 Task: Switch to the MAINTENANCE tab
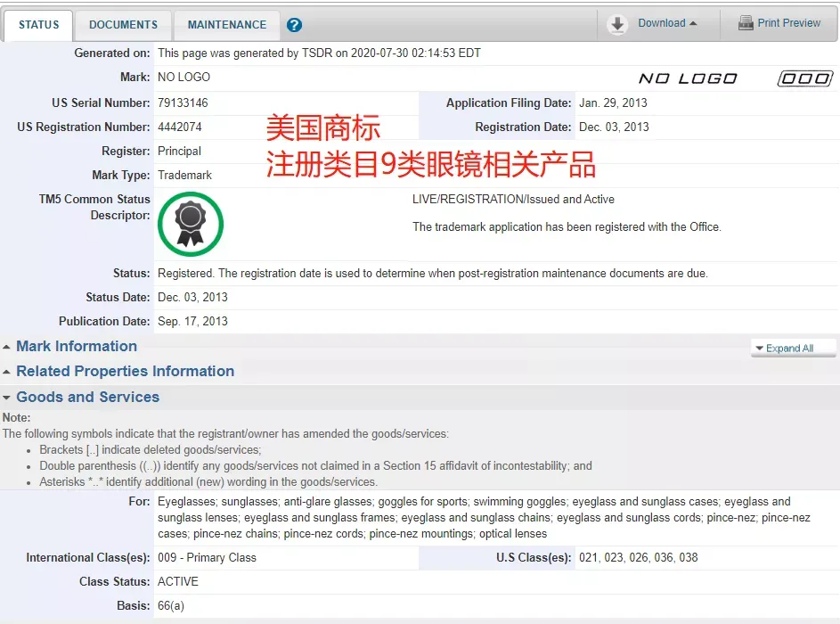(226, 25)
